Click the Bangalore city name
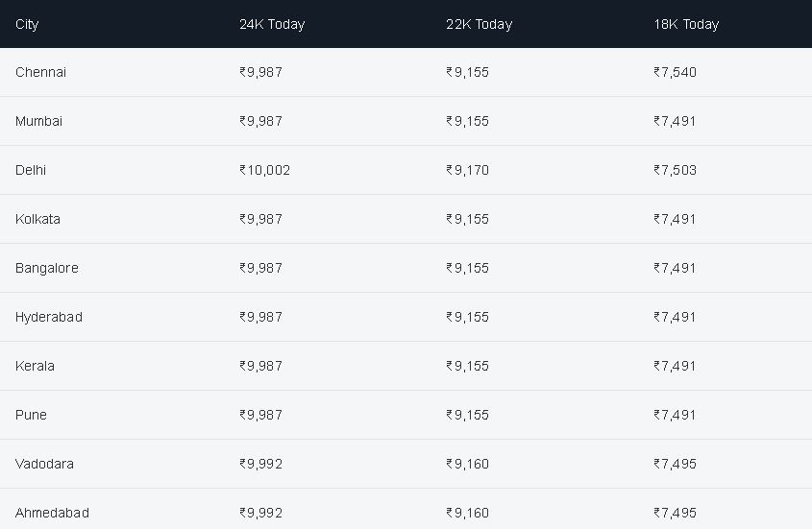 (47, 268)
